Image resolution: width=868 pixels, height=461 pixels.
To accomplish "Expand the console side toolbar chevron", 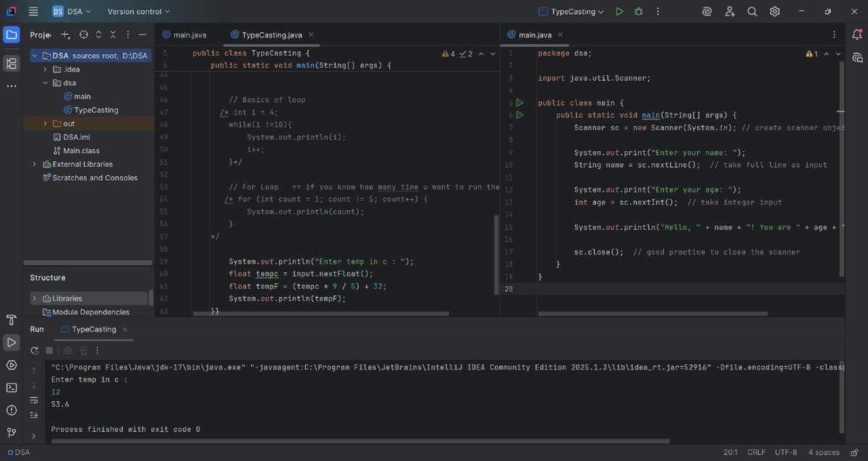I will click(34, 436).
